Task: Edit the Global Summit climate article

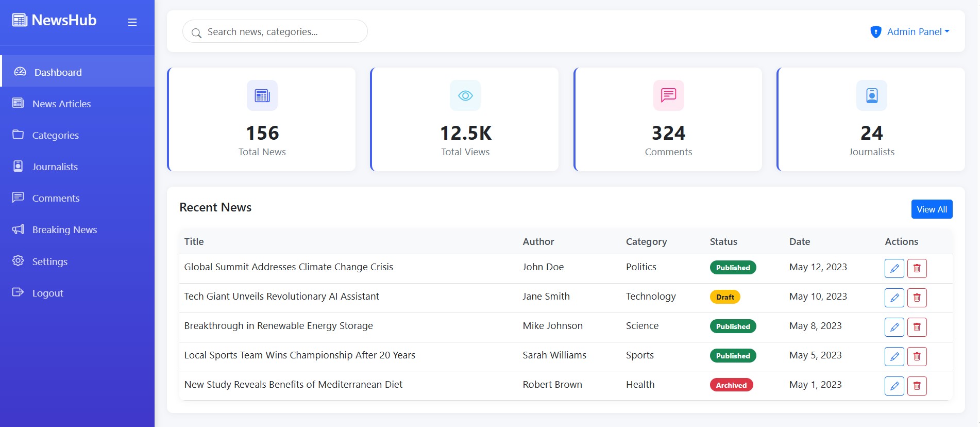Action: 894,268
